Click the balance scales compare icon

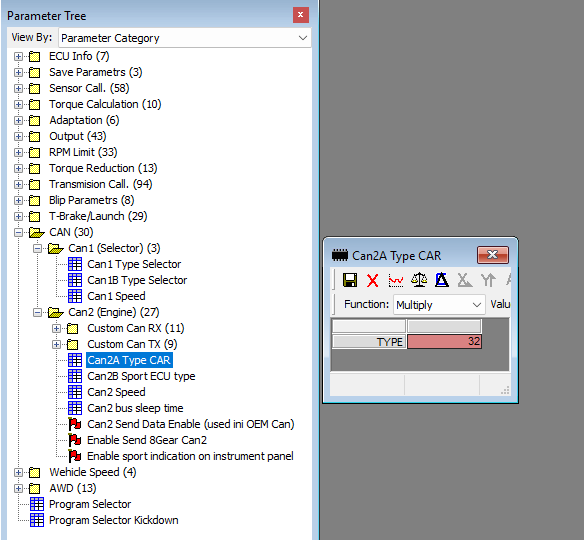pos(419,280)
